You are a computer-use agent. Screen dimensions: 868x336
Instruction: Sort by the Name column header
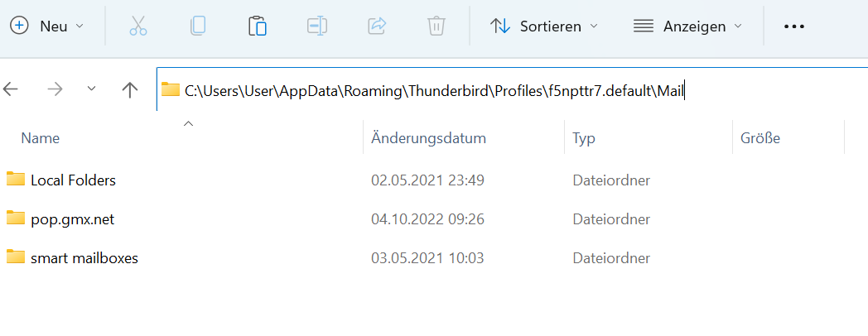[x=40, y=138]
